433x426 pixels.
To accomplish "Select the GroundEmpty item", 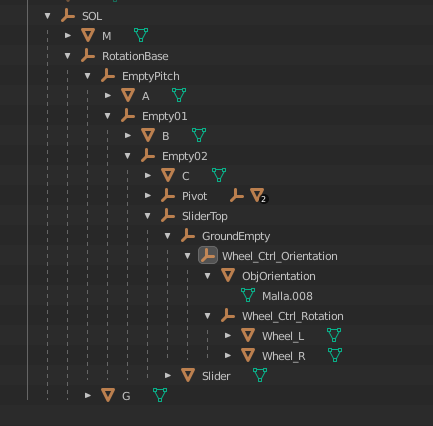I will [x=236, y=236].
